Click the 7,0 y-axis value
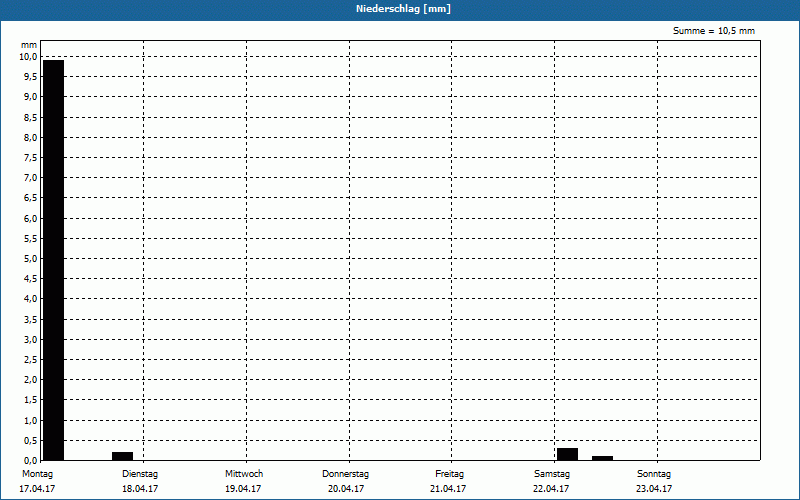 click(x=30, y=178)
